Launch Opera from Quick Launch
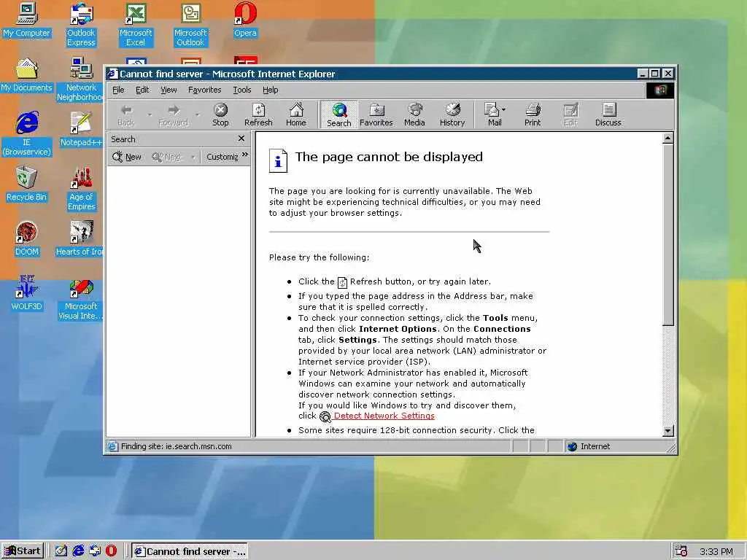This screenshot has width=747, height=560. click(111, 551)
